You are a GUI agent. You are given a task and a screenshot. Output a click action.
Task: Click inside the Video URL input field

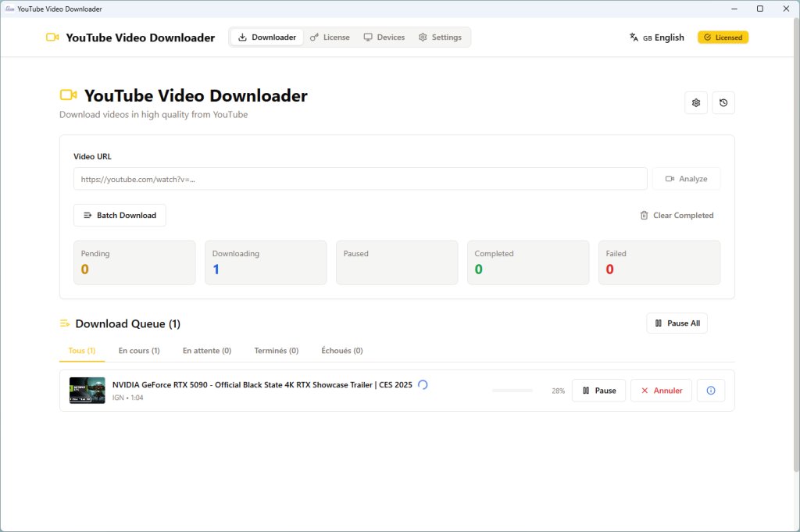coord(359,178)
